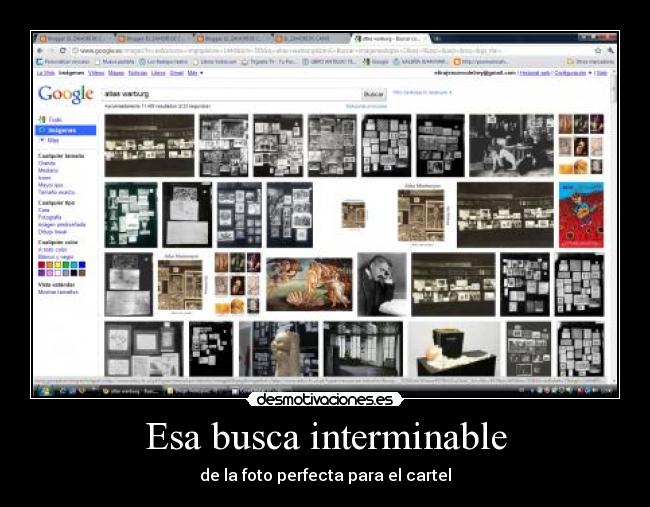Viewport: 650px width, 507px height.
Task: Open the Gmail link in top navigation
Action: click(x=177, y=73)
